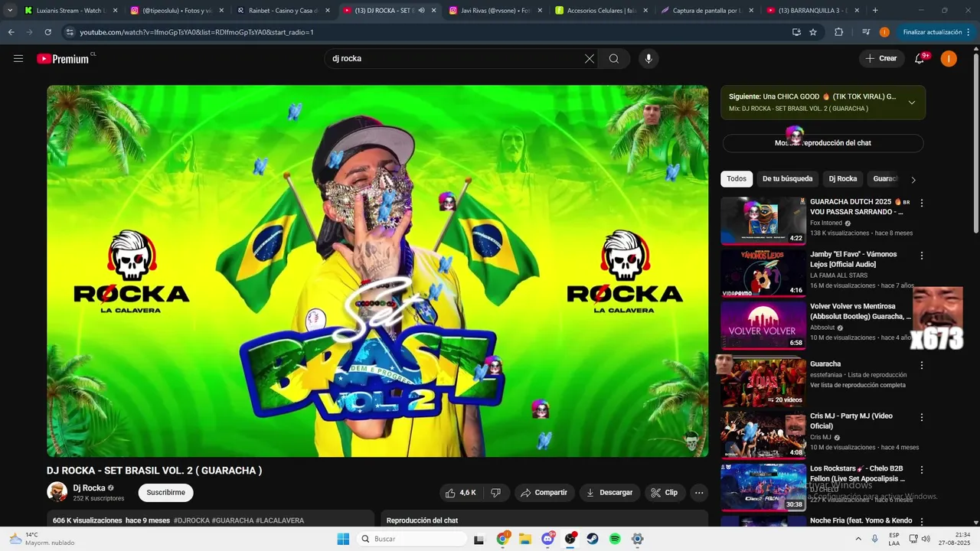Click Mostrar reproducción del chat button
The height and width of the screenshot is (551, 980).
tap(823, 143)
